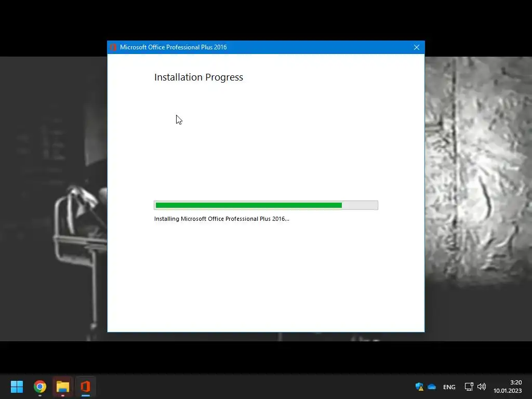Image resolution: width=532 pixels, height=399 pixels.
Task: Click the 'Microsoft Office Professional Plus 2016' window title
Action: 174,47
